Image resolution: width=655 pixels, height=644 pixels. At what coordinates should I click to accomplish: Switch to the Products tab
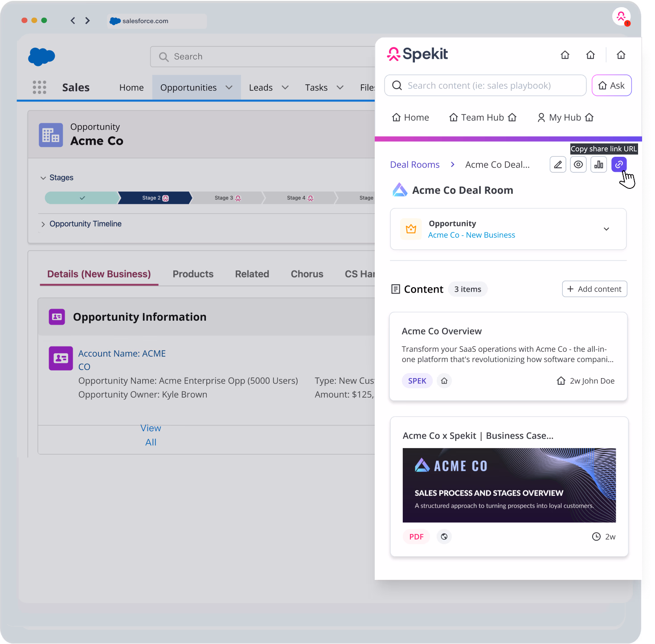click(193, 274)
